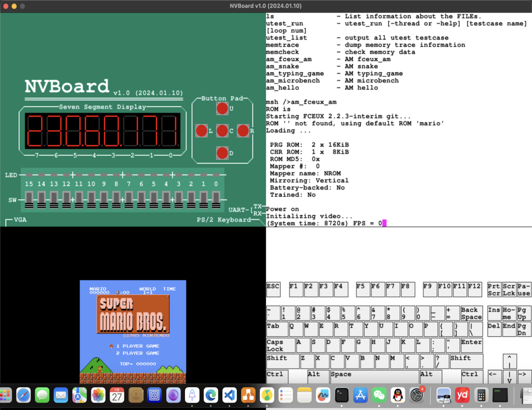Screen dimensions: 532x410
Task: Click the Del key on the virtual keyboard
Action: 494,330
